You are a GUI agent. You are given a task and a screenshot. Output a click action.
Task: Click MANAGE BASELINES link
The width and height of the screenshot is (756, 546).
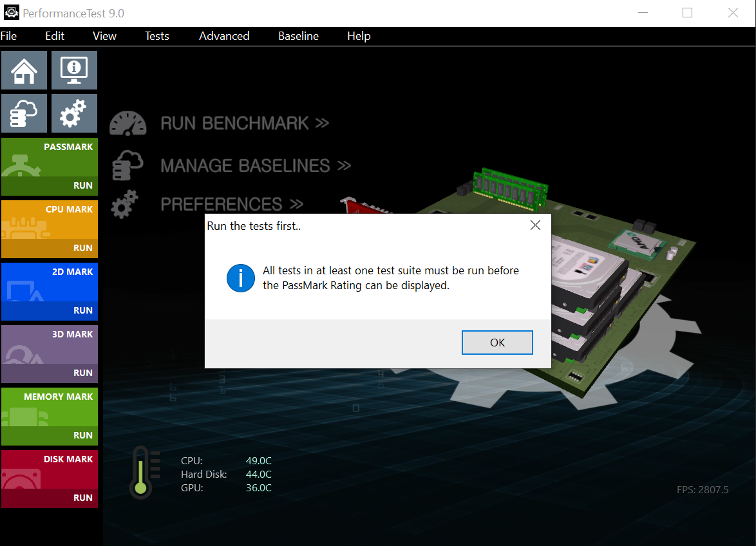pyautogui.click(x=256, y=165)
